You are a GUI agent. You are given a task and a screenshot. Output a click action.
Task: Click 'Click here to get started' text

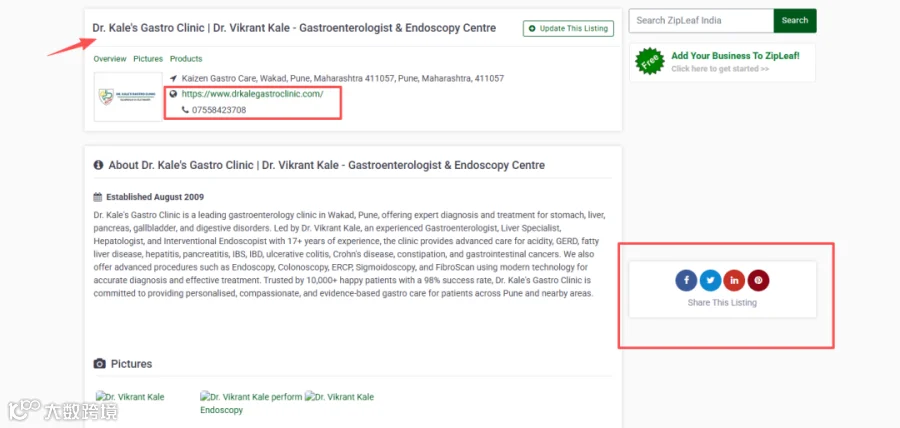[x=720, y=69]
